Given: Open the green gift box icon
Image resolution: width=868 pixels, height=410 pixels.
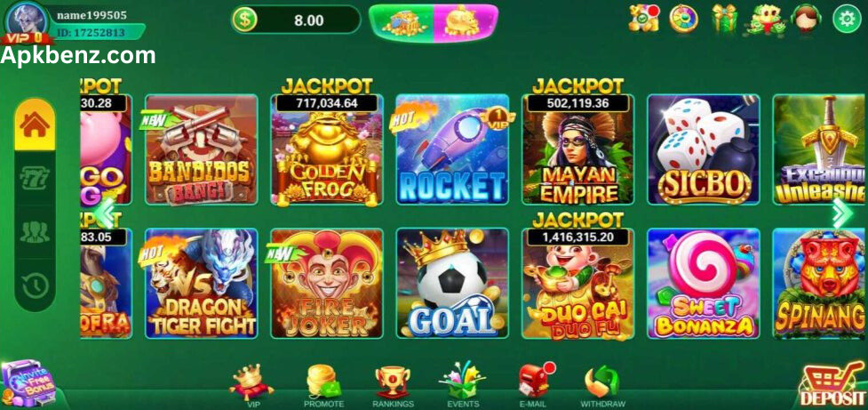Looking at the screenshot, I should tap(725, 19).
